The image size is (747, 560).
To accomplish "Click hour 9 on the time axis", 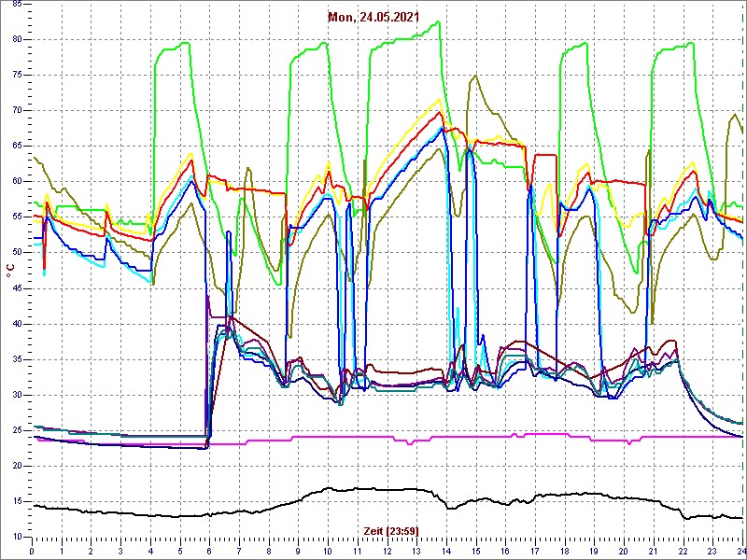I will (298, 552).
